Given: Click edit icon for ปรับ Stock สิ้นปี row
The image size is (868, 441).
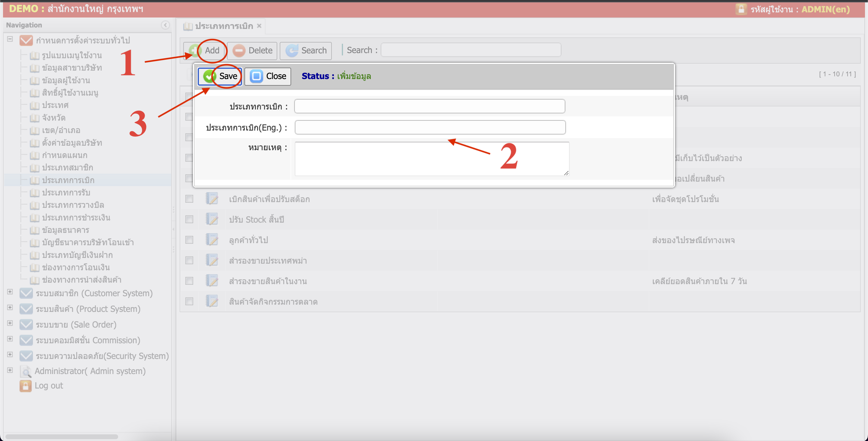Looking at the screenshot, I should click(x=212, y=219).
